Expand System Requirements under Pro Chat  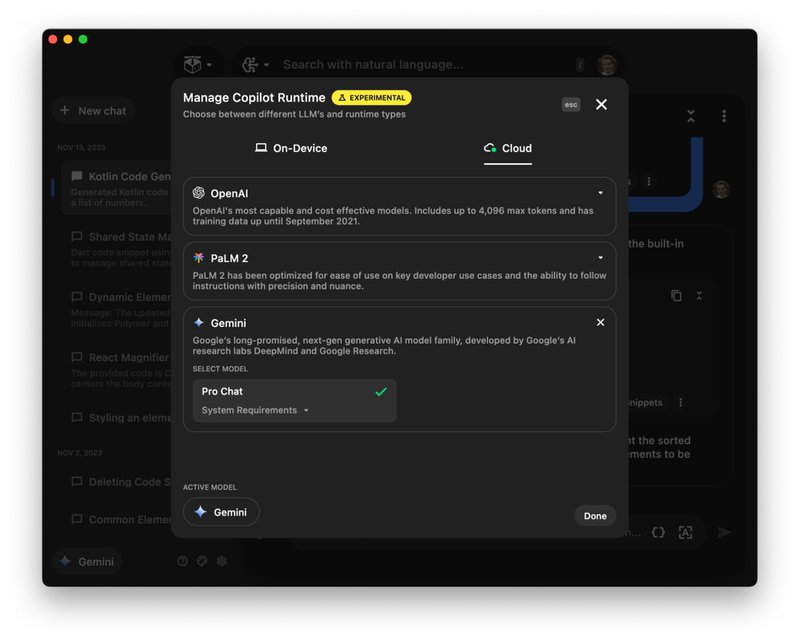tap(255, 410)
